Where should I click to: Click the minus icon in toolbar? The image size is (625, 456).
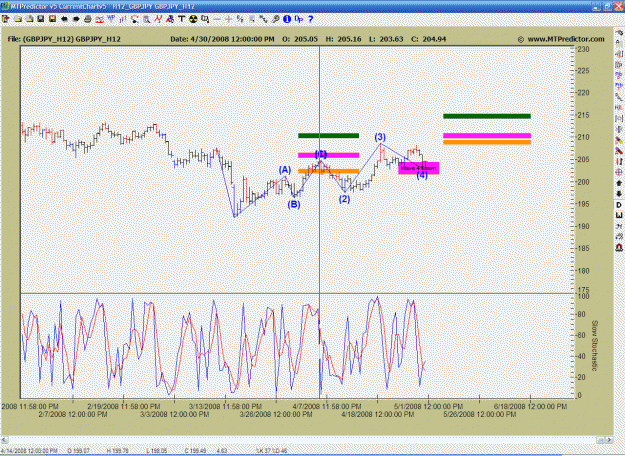point(217,19)
